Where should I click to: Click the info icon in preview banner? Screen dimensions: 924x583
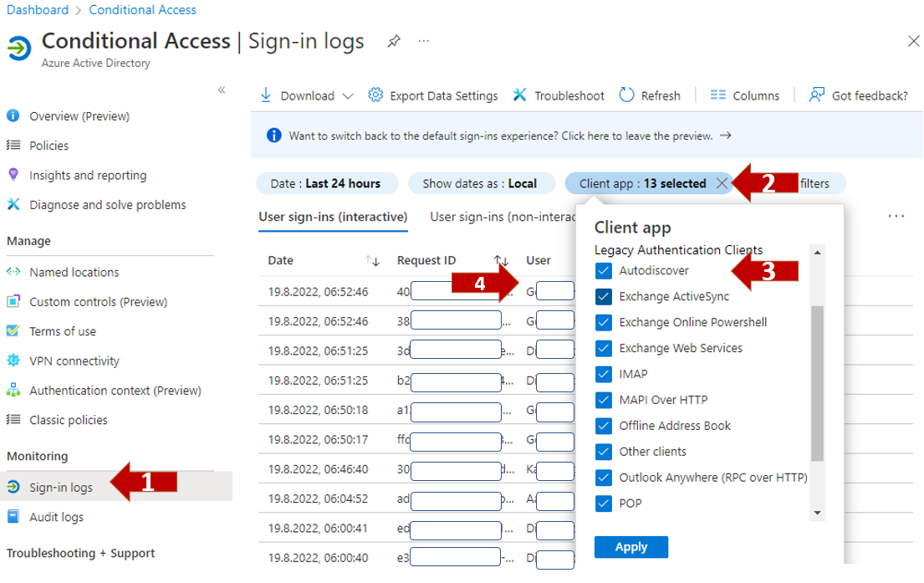pos(274,136)
